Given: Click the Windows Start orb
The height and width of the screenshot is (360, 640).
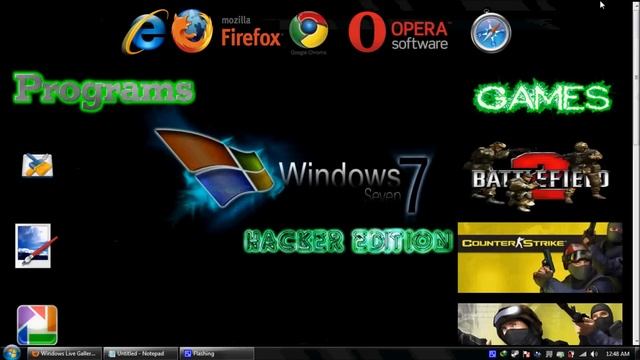Looking at the screenshot, I should pos(11,353).
